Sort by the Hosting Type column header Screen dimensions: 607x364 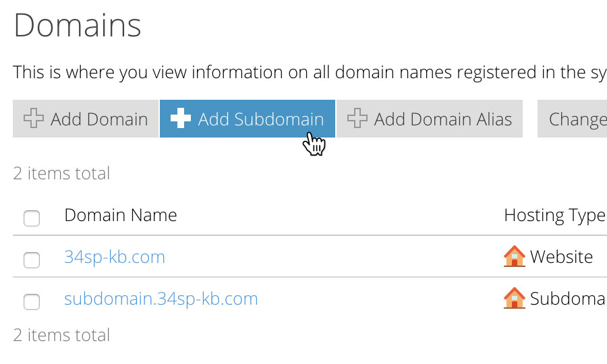555,216
